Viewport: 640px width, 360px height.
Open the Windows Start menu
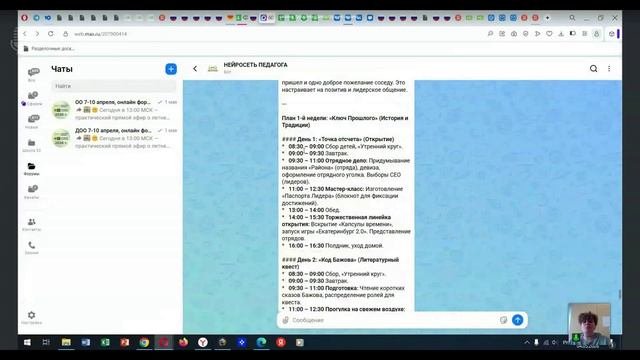(x=27, y=342)
